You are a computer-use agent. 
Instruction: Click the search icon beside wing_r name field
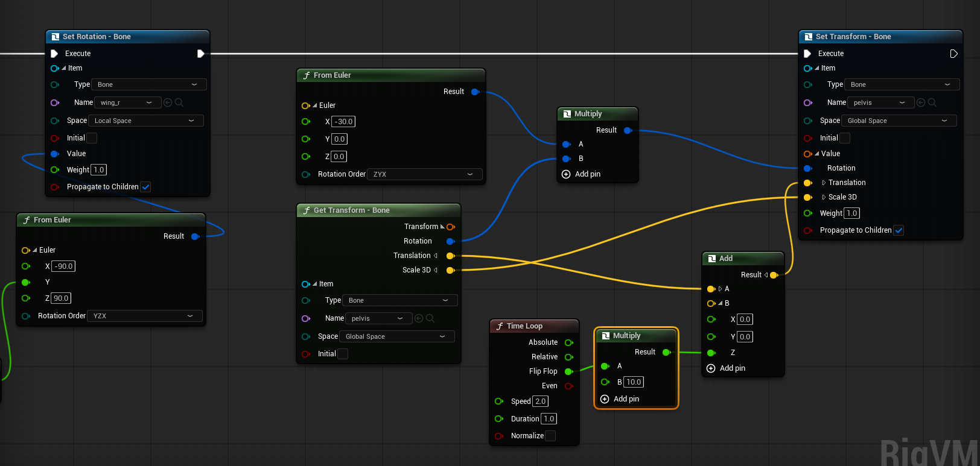[179, 102]
